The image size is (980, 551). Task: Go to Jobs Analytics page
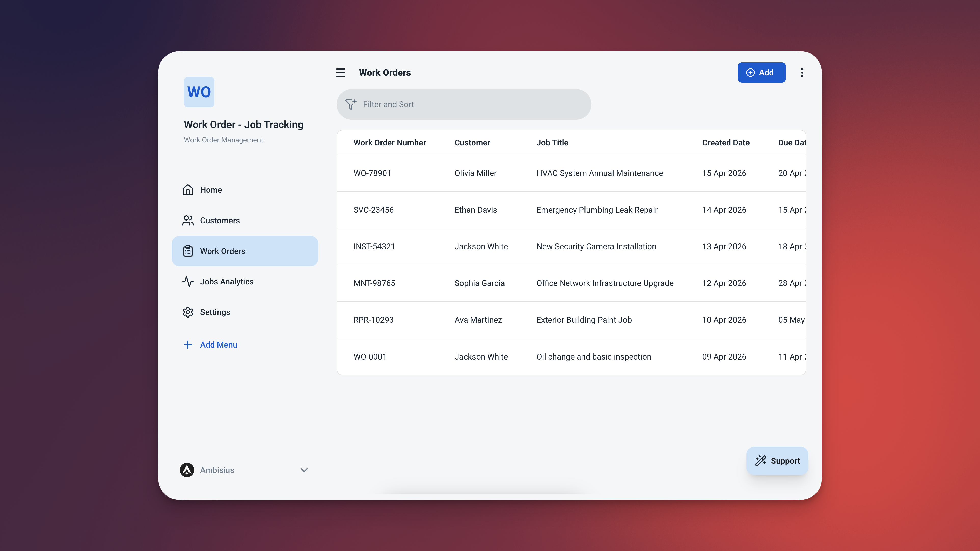(226, 281)
